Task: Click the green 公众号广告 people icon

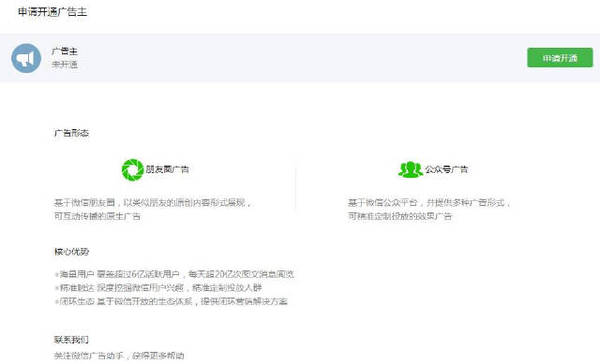Action: 410,170
